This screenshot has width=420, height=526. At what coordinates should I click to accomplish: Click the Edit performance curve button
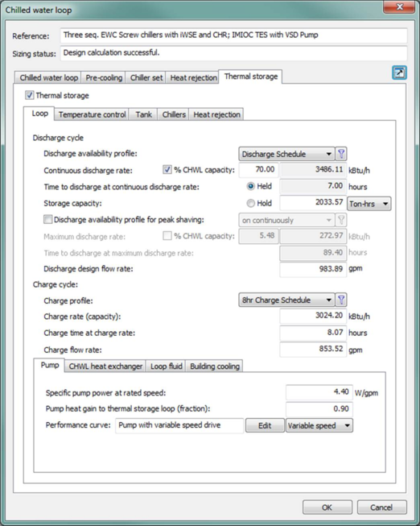(x=265, y=425)
